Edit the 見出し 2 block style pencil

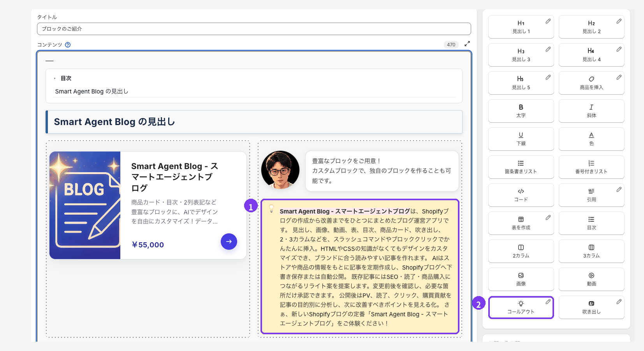click(619, 21)
